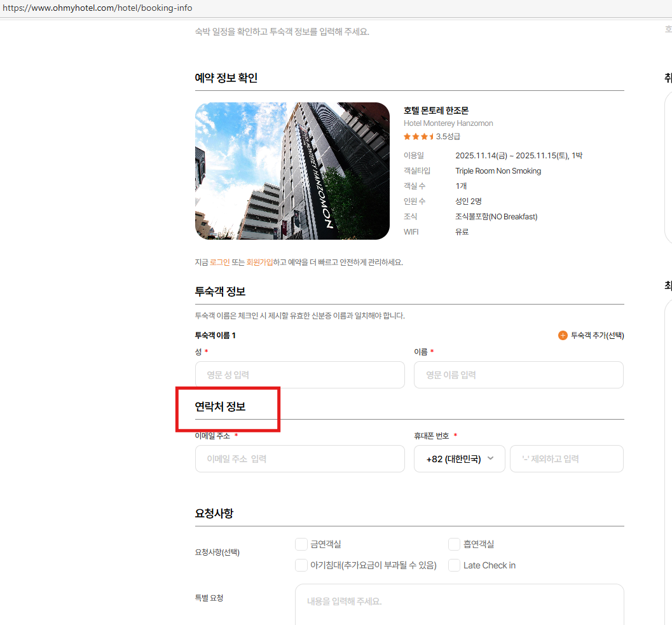
Task: Tick the 아기침대 extra bed checkbox
Action: [301, 565]
